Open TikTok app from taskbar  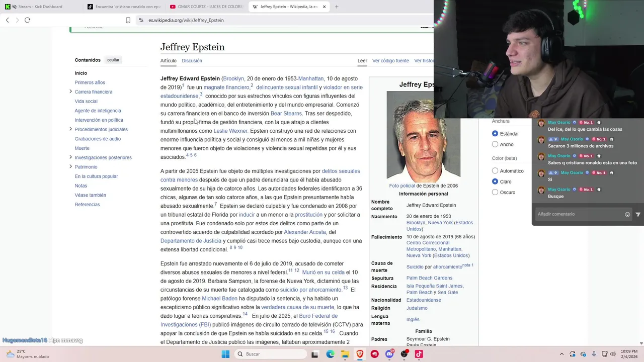coord(419,354)
